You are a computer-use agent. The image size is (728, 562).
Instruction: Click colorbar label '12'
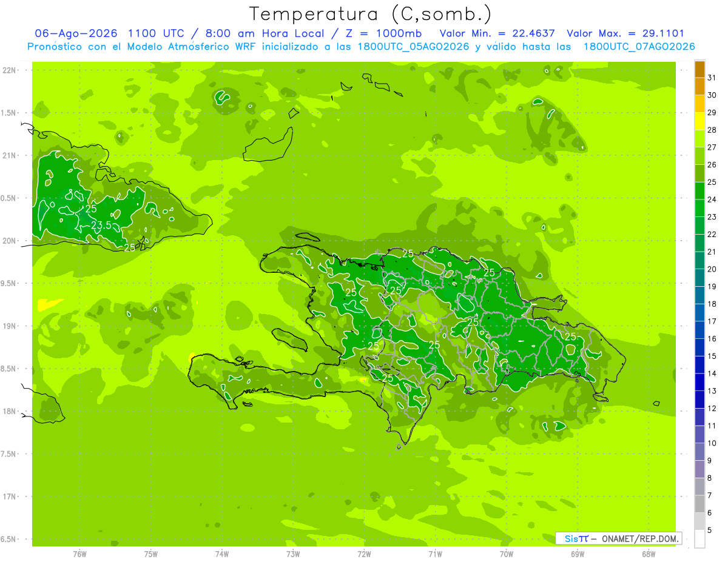(712, 409)
